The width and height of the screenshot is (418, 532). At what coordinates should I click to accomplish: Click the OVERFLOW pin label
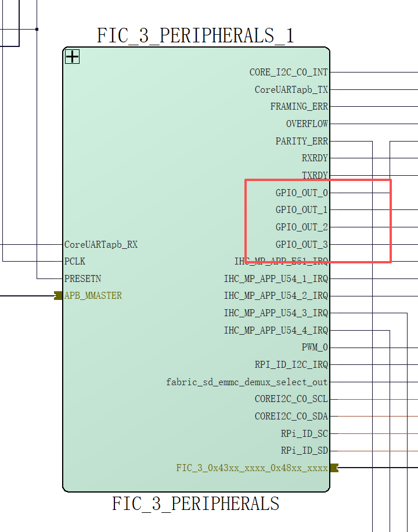point(307,124)
